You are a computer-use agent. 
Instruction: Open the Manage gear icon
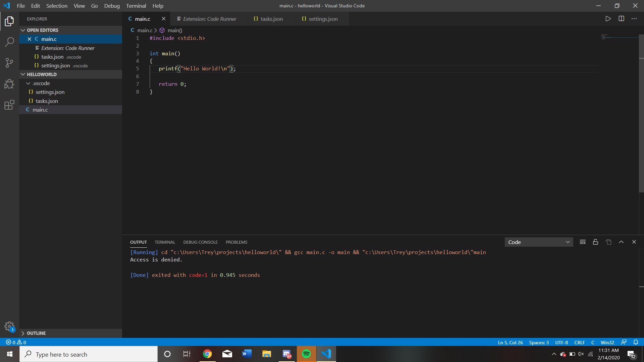click(9, 326)
